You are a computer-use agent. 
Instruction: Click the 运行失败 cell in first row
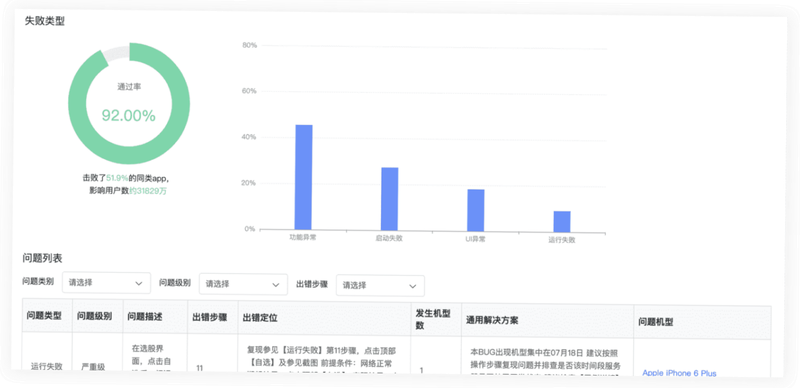(x=46, y=366)
